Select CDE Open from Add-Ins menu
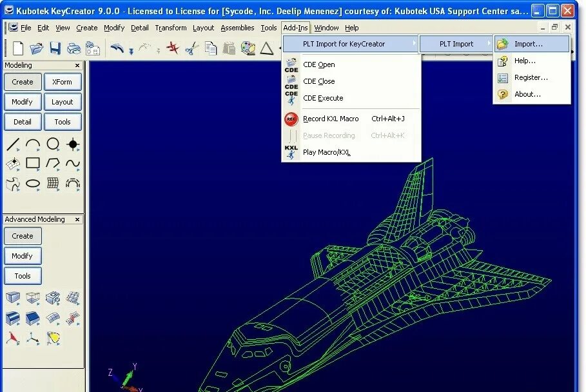This screenshot has width=586, height=392. click(x=351, y=64)
